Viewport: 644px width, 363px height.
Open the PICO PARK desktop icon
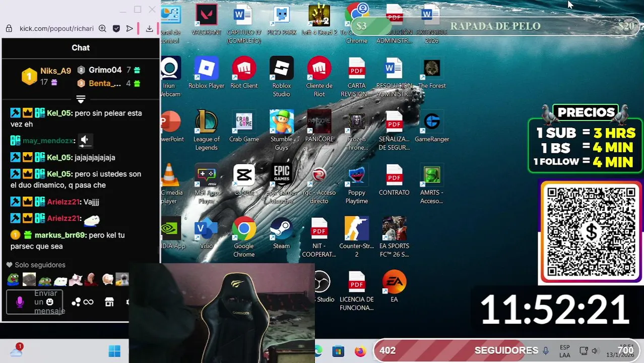tap(281, 21)
